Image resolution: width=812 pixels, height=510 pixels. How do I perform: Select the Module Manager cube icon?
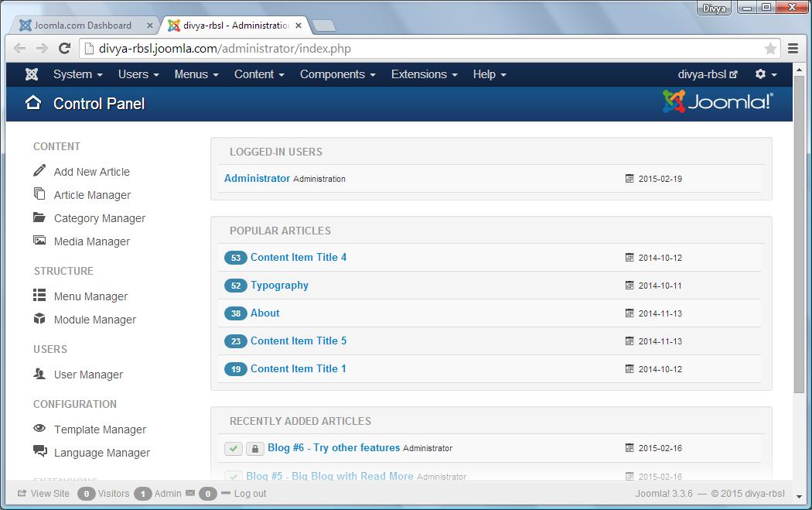(39, 319)
